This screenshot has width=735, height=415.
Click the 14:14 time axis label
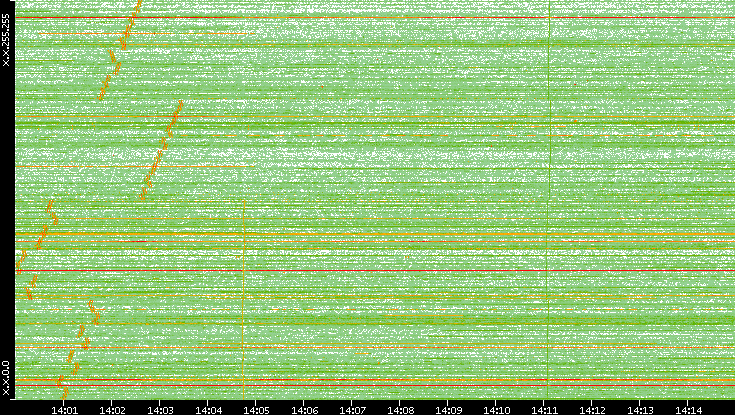click(688, 411)
